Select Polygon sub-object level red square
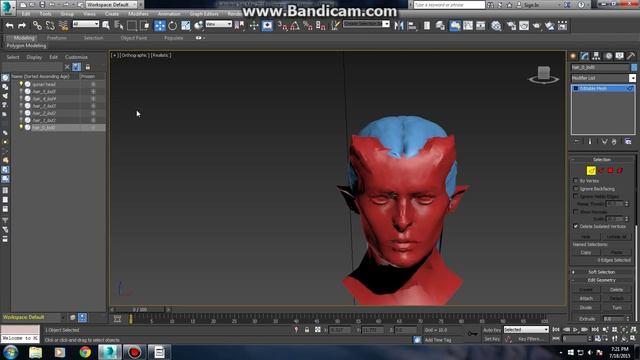 (x=610, y=171)
